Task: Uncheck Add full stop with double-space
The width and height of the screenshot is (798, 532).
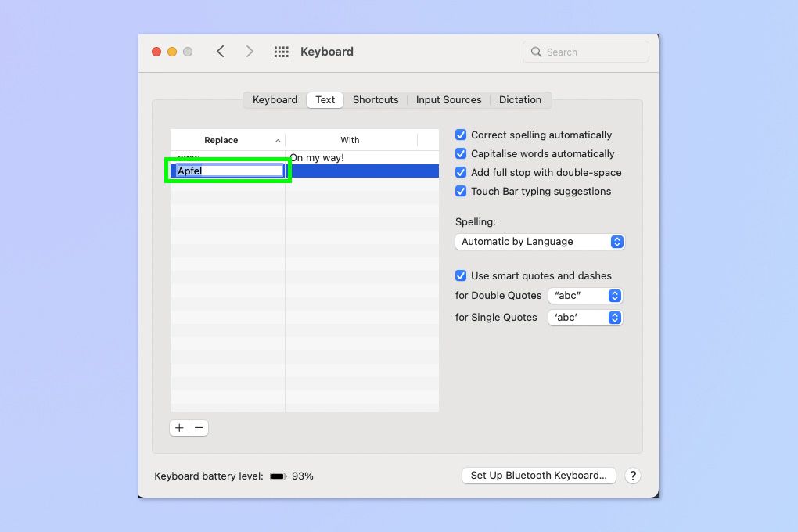Action: coord(461,172)
